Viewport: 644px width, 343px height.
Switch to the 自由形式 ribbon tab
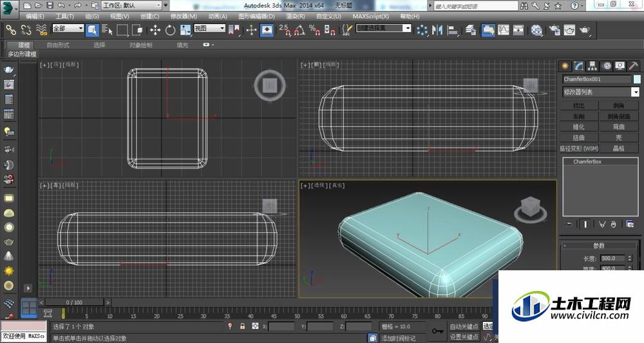click(x=58, y=45)
